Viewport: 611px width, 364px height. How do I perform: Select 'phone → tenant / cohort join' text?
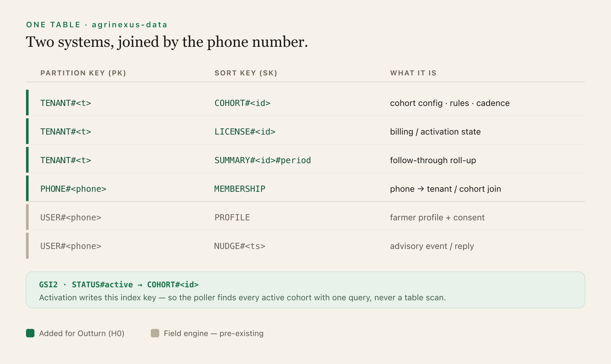pyautogui.click(x=445, y=189)
